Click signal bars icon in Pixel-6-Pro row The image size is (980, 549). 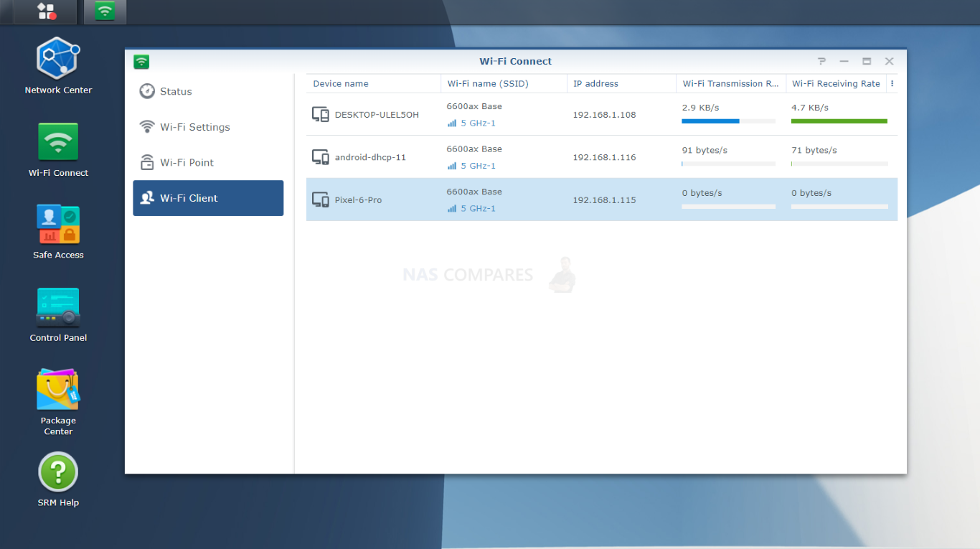[452, 209]
